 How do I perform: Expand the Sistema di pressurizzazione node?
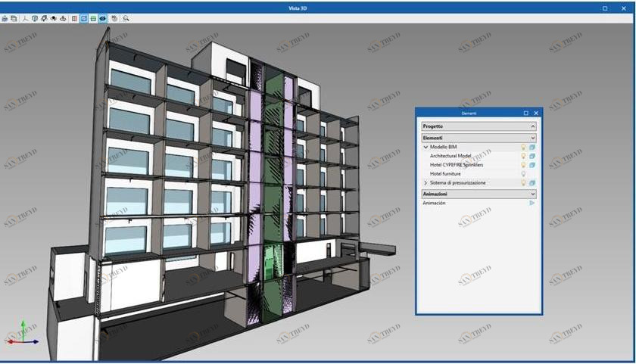tap(426, 183)
